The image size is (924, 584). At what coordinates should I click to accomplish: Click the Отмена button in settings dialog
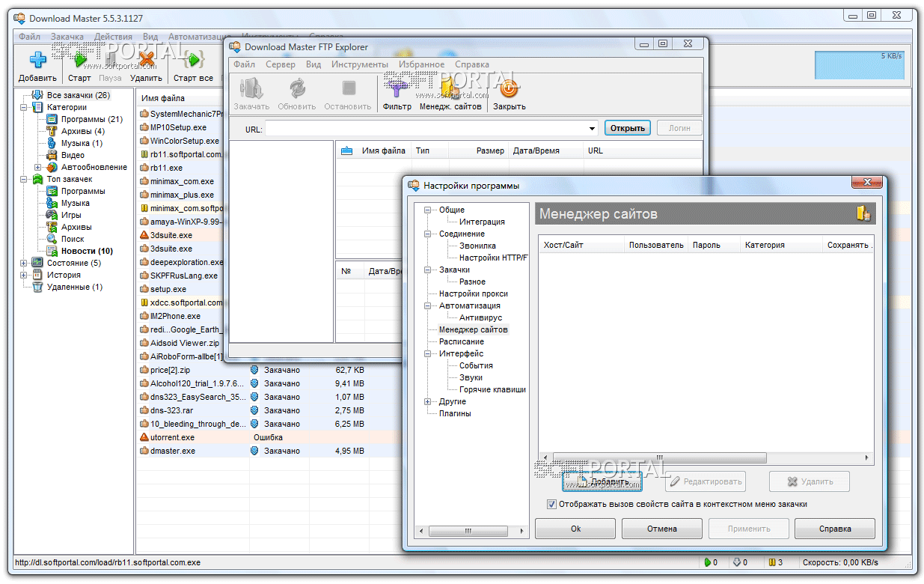(x=662, y=529)
